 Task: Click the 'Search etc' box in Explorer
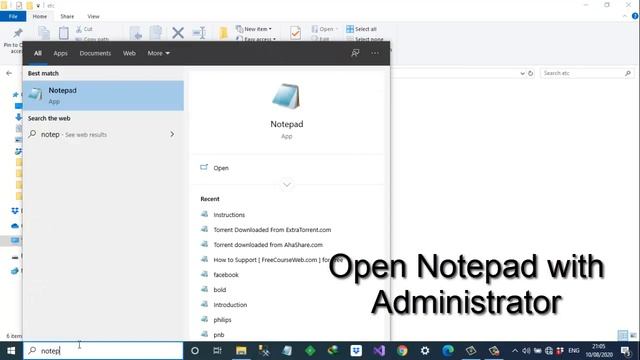coord(587,73)
